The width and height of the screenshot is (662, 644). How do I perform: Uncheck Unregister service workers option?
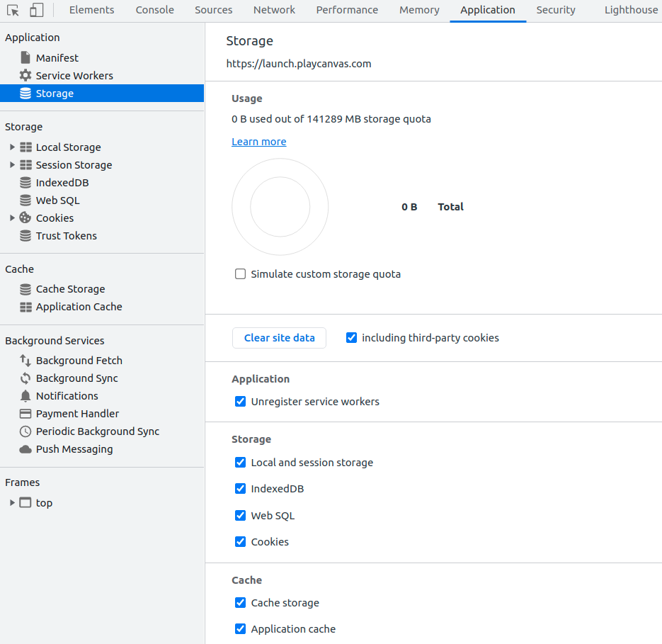coord(241,402)
